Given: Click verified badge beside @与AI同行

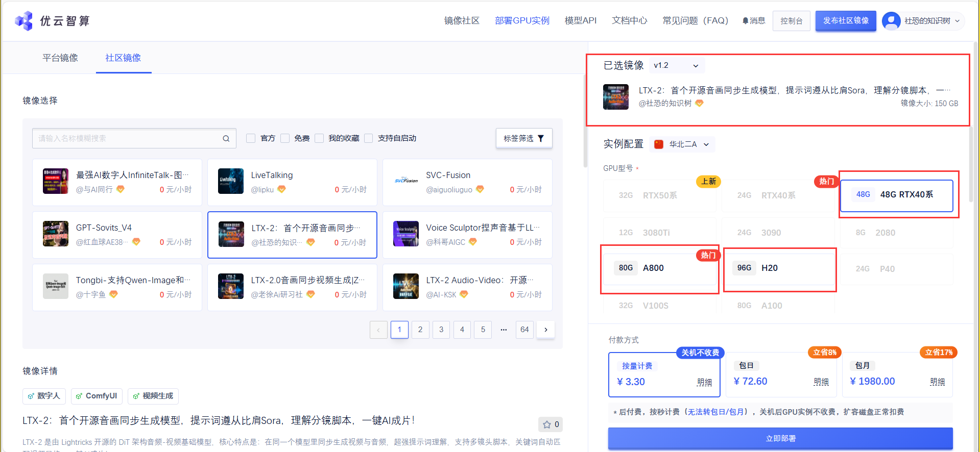Looking at the screenshot, I should [x=121, y=189].
